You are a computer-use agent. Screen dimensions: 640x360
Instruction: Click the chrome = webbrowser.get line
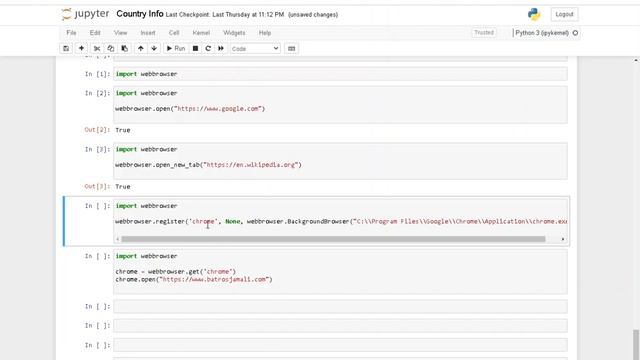176,271
